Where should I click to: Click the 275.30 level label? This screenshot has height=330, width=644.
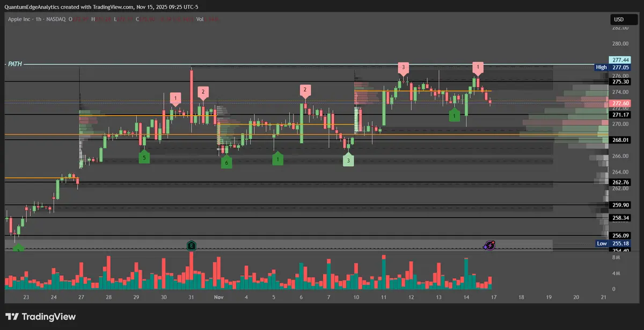620,82
